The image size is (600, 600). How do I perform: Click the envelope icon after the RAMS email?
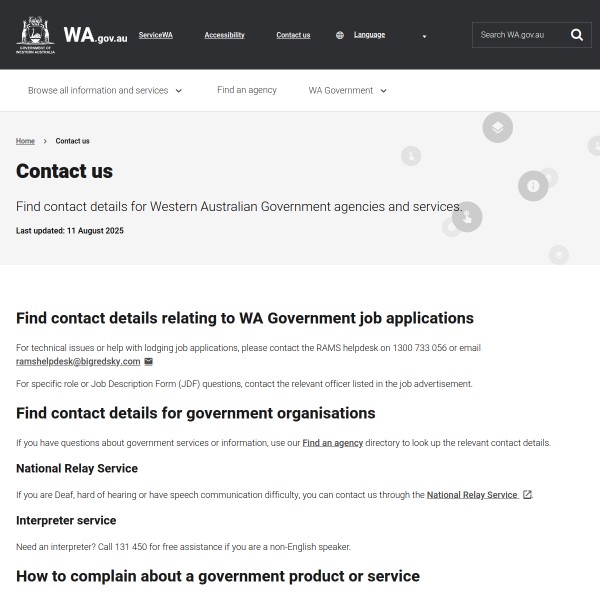click(149, 362)
